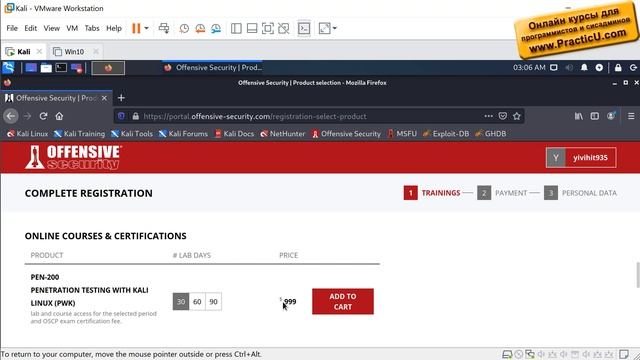This screenshot has width=640, height=360.
Task: Switch to Unity mode icon
Action: (x=284, y=28)
